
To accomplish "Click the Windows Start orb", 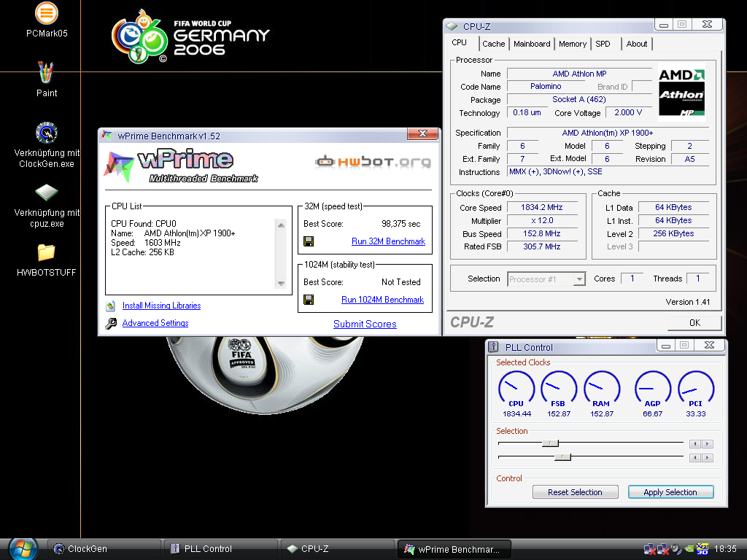I will pyautogui.click(x=23, y=549).
